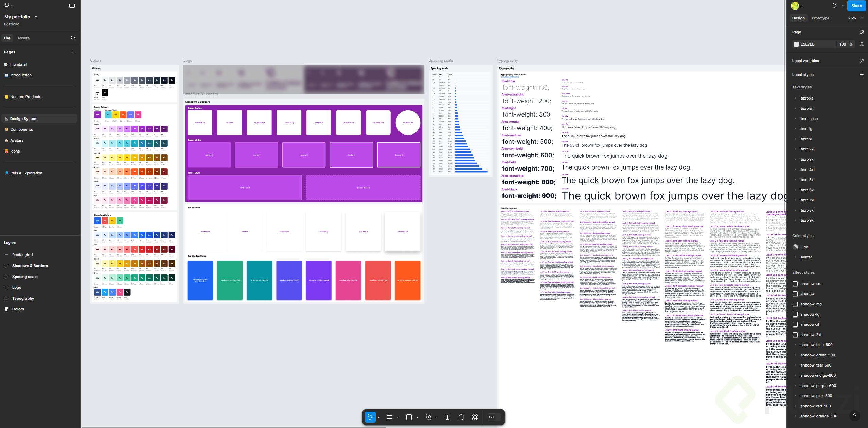Viewport: 868px width, 428px height.
Task: Add a new page with the plus icon
Action: (73, 52)
